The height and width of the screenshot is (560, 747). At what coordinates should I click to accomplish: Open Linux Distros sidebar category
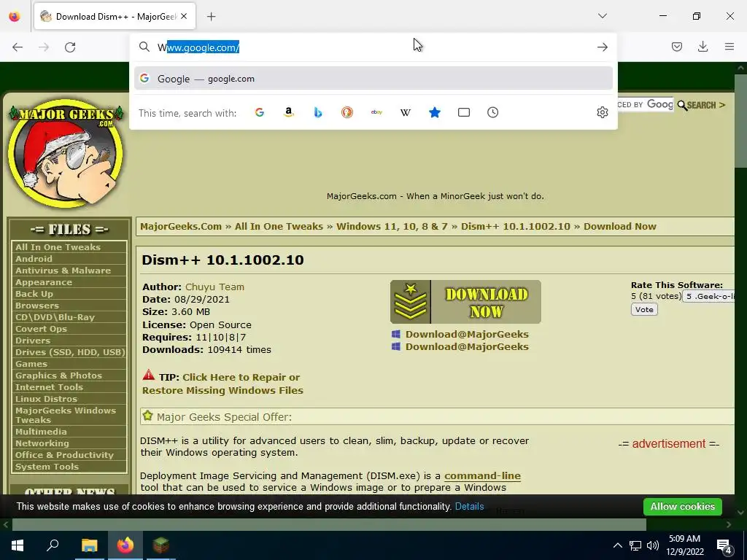(46, 399)
